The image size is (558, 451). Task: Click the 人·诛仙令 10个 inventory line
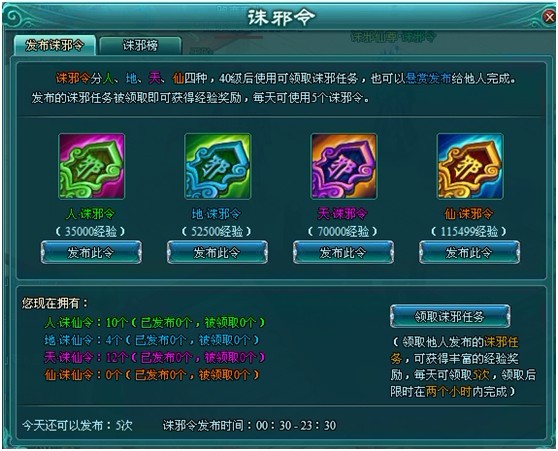(155, 322)
